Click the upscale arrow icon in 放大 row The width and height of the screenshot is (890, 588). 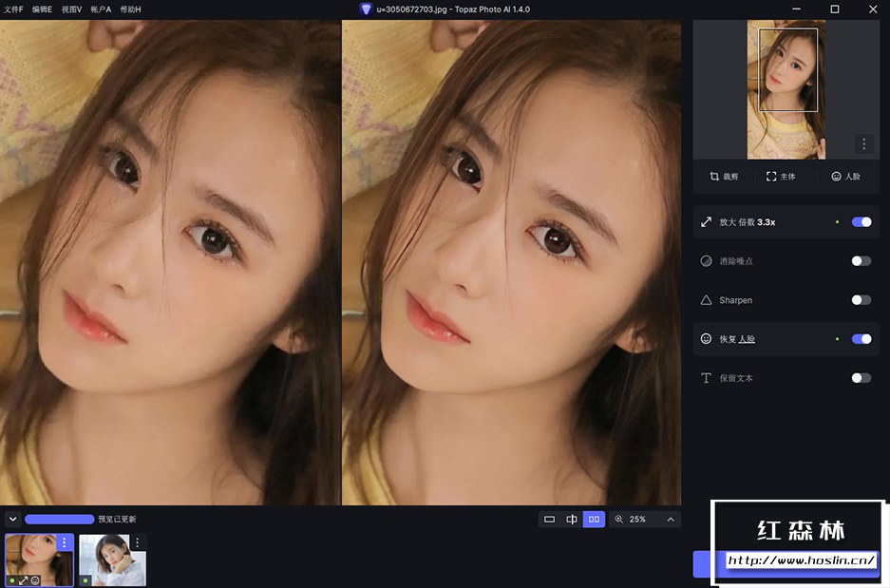pyautogui.click(x=706, y=222)
